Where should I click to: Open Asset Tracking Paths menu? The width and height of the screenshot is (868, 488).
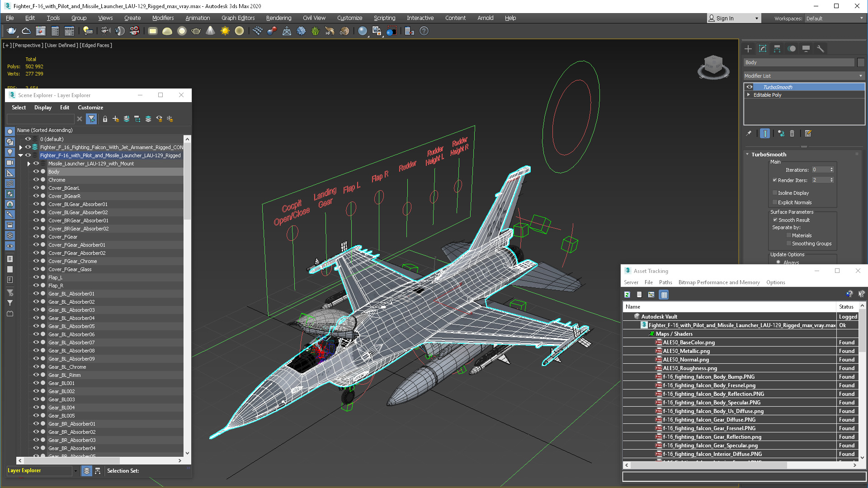(665, 282)
